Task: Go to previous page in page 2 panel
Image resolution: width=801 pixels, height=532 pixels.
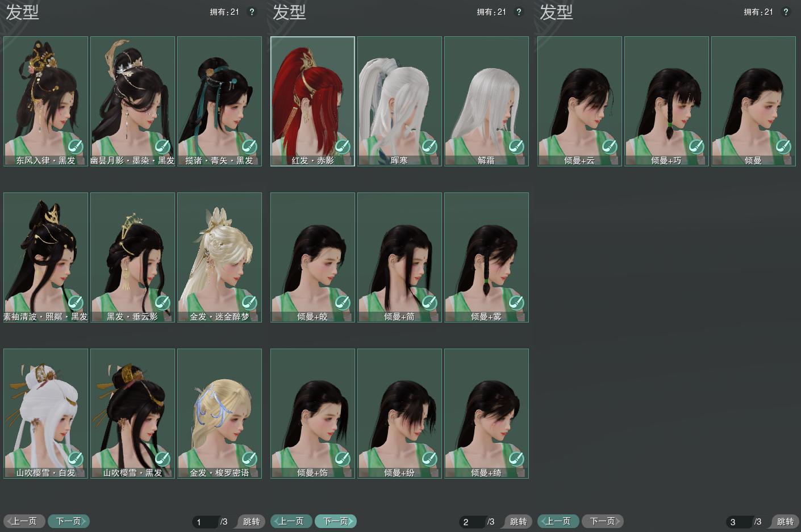Action: (291, 521)
